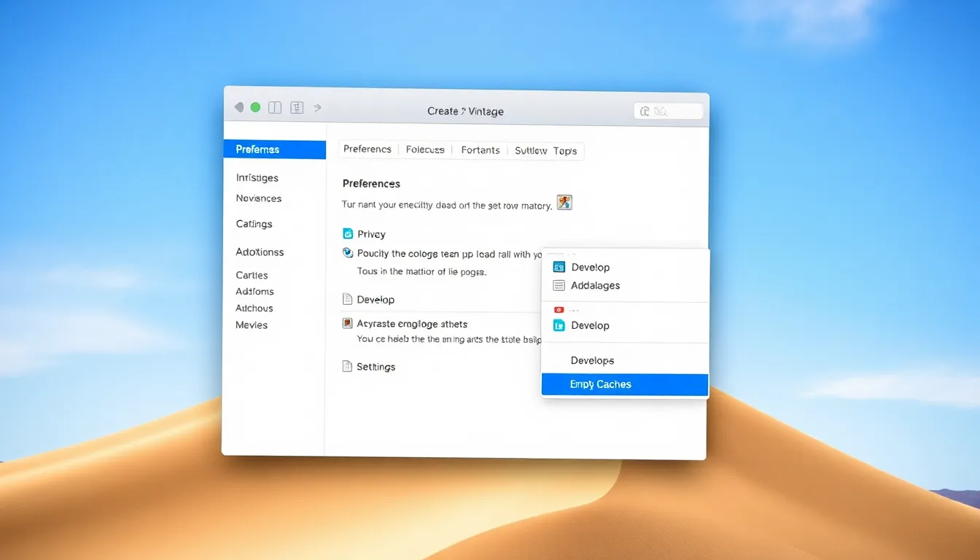
Task: Click the search field in the title bar
Action: coord(669,112)
